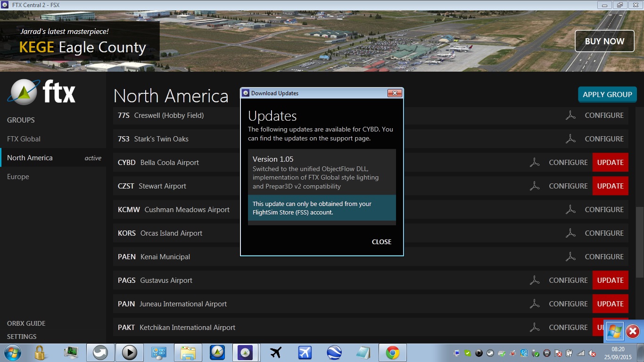Open the PDF manual for CYBD Bella Coola
The height and width of the screenshot is (362, 644).
(x=535, y=163)
